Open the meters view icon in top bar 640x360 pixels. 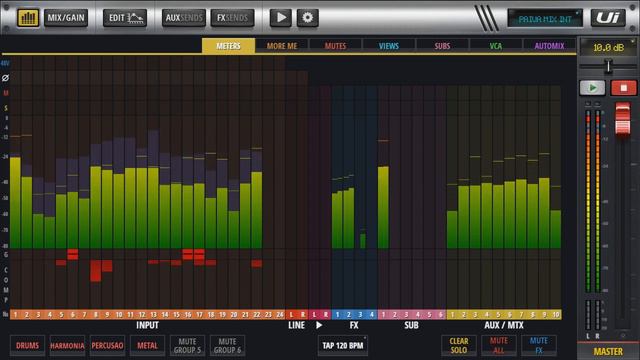click(x=28, y=18)
